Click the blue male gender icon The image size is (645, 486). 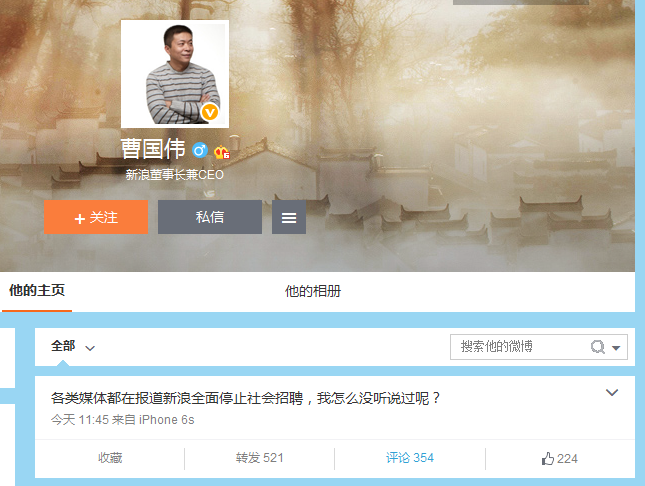(x=200, y=151)
